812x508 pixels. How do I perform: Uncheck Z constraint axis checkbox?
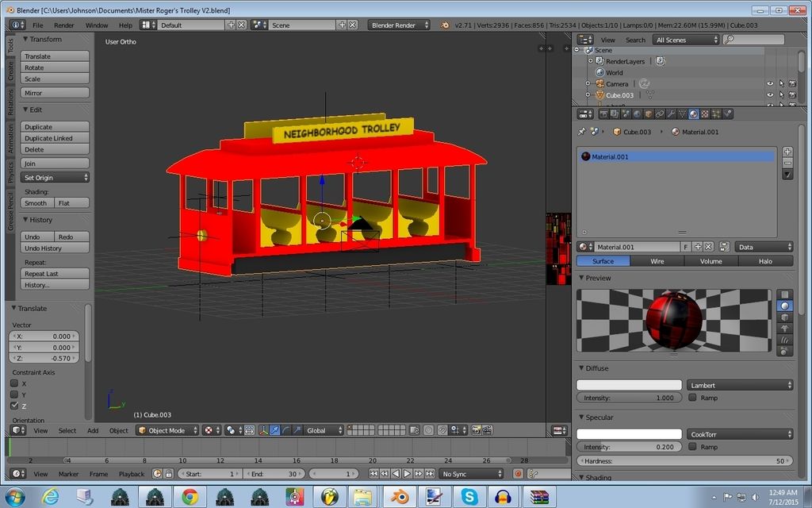pos(14,406)
